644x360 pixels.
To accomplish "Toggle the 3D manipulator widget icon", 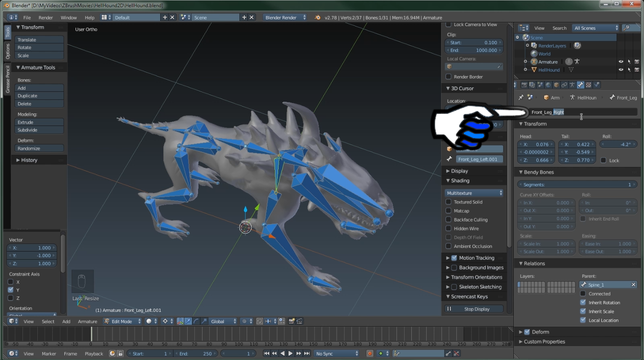I will (180, 321).
